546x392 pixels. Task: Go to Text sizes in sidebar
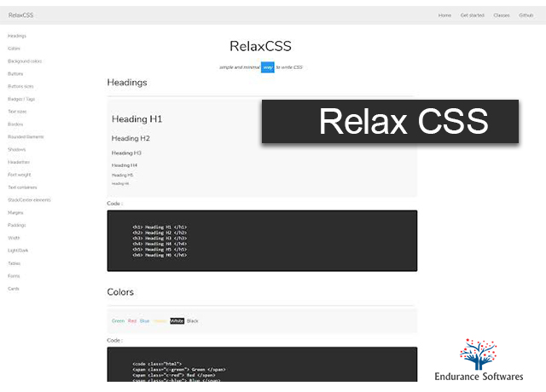click(17, 112)
